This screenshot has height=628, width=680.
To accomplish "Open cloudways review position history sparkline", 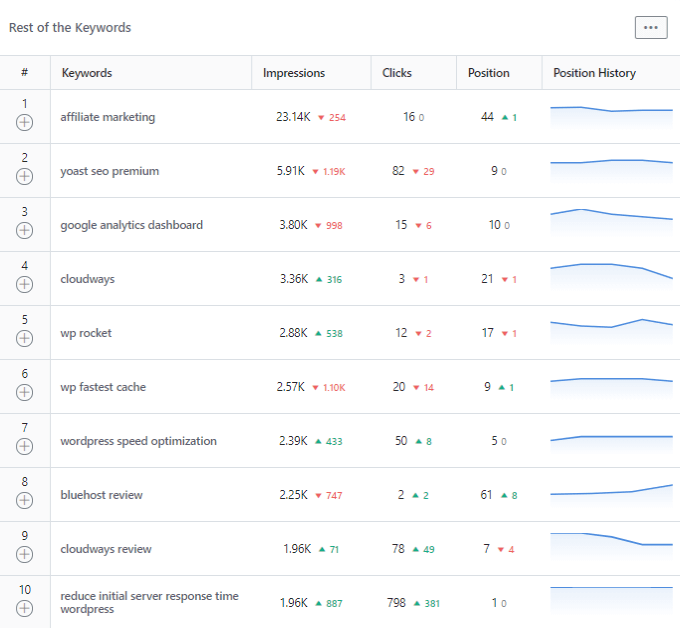I will [611, 546].
